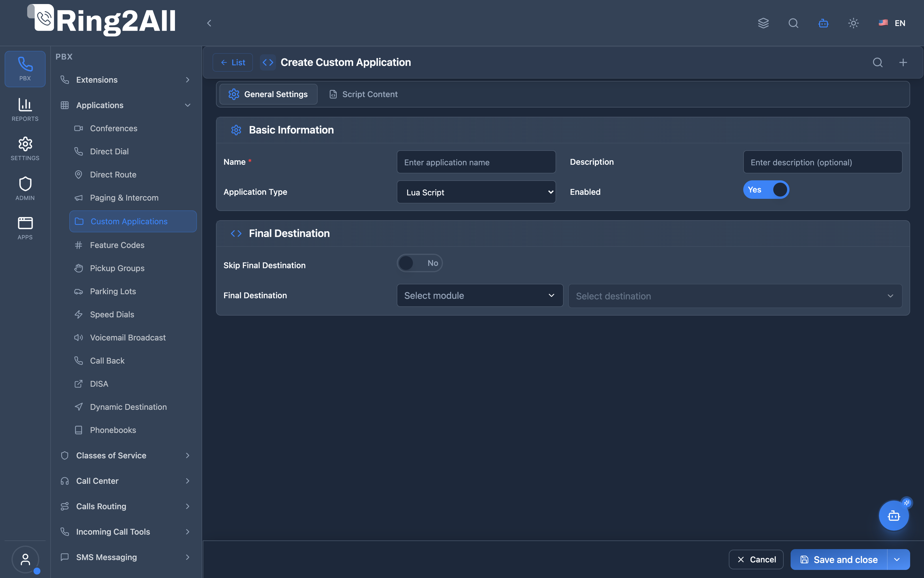Expand the Calls Routing menu group
This screenshot has height=578, width=924.
point(126,506)
